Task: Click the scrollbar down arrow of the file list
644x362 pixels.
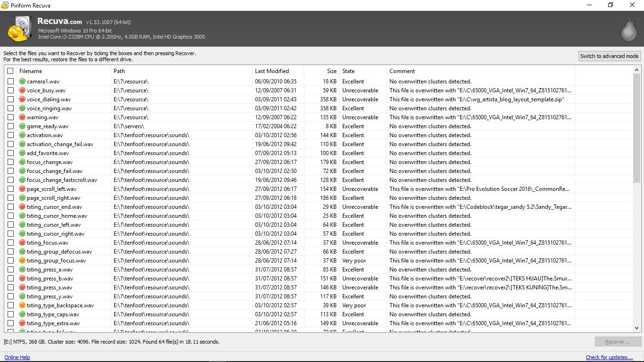Action: pyautogui.click(x=636, y=328)
